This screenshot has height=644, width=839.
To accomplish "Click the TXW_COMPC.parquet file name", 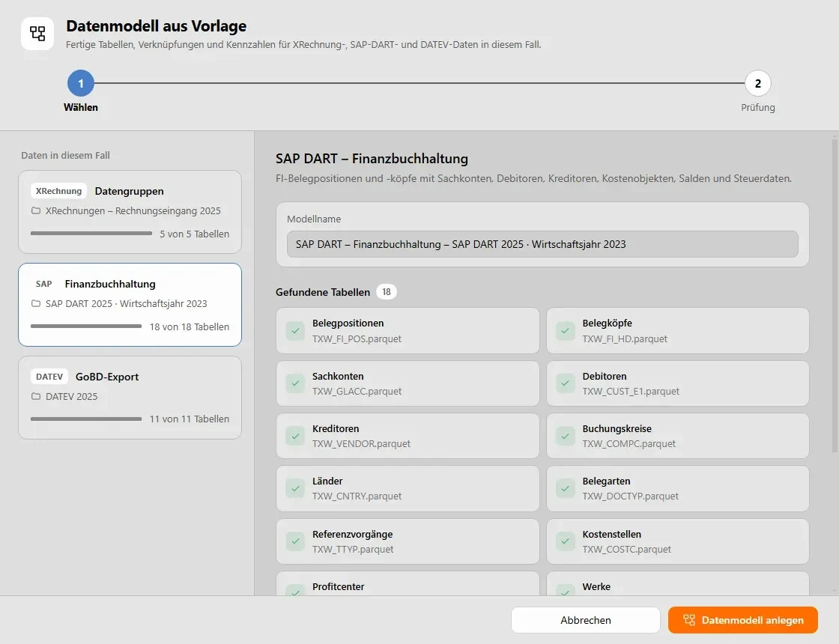I will pos(629,443).
